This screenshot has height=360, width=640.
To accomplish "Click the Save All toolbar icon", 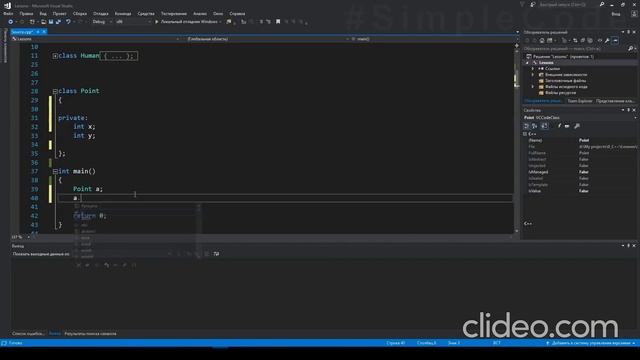I will [58, 22].
